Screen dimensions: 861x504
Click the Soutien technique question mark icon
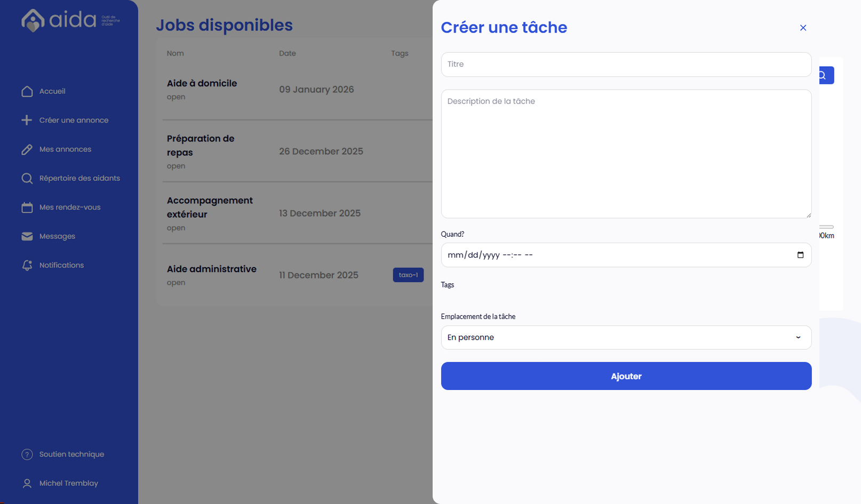coord(27,454)
